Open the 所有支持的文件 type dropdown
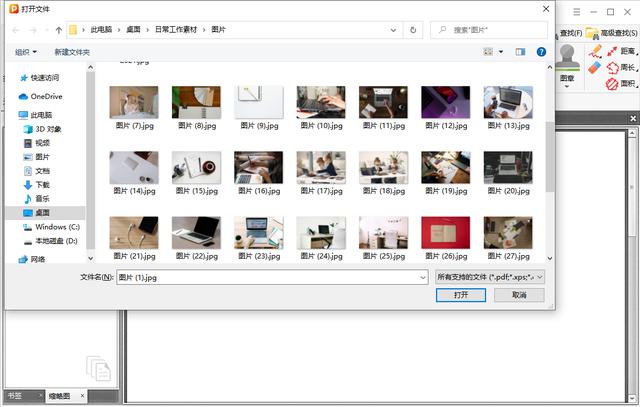The height and width of the screenshot is (407, 640). coord(490,277)
